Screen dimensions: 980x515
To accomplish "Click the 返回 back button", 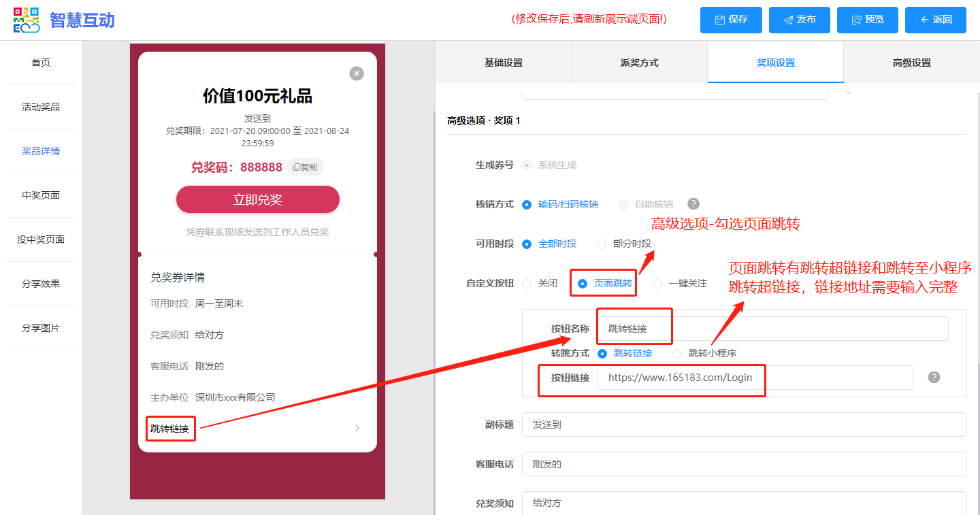I will coord(935,20).
